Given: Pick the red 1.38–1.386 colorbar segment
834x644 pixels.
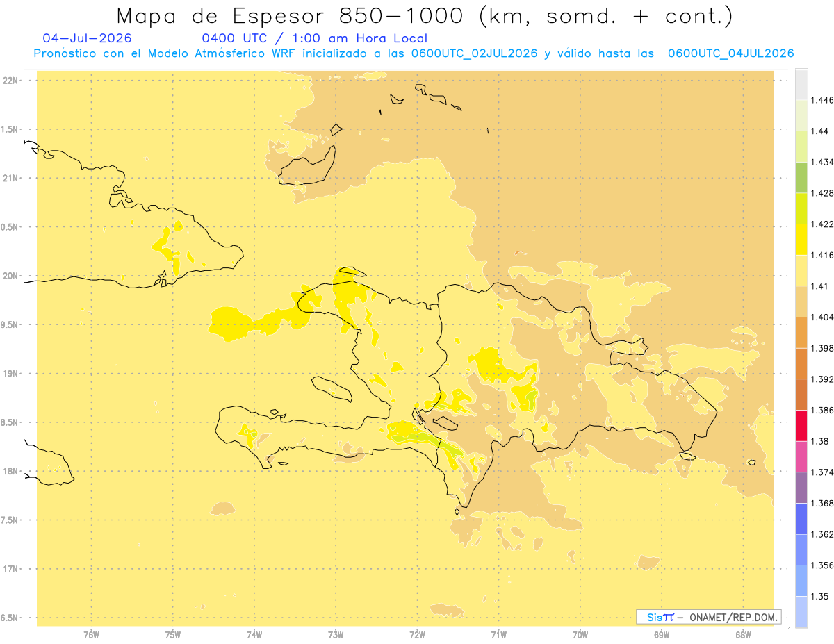Looking at the screenshot, I should pyautogui.click(x=801, y=425).
